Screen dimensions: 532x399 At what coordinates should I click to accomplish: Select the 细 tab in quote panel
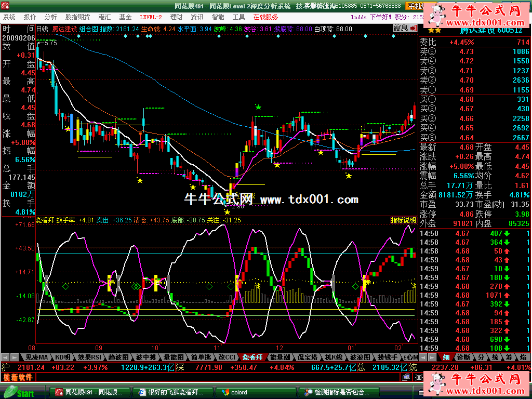[x=446, y=357]
